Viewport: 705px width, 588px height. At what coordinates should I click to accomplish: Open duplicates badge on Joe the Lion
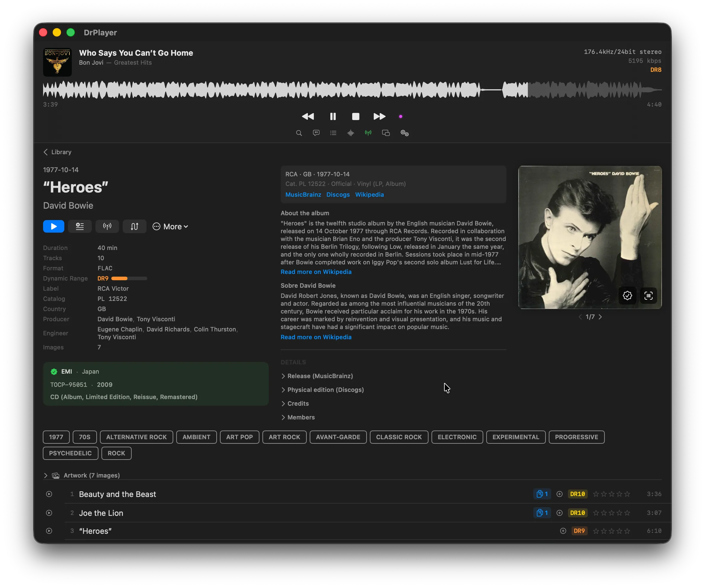[x=542, y=513]
